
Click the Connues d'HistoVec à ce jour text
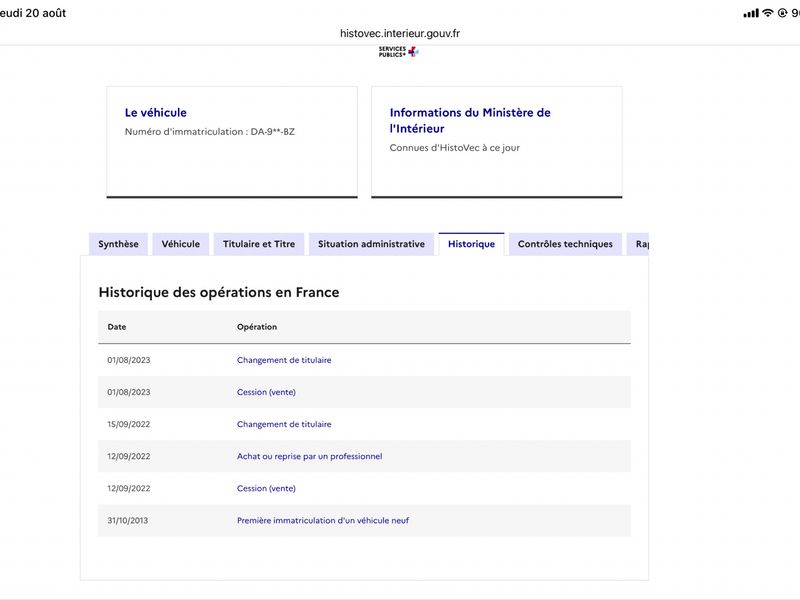(x=455, y=148)
